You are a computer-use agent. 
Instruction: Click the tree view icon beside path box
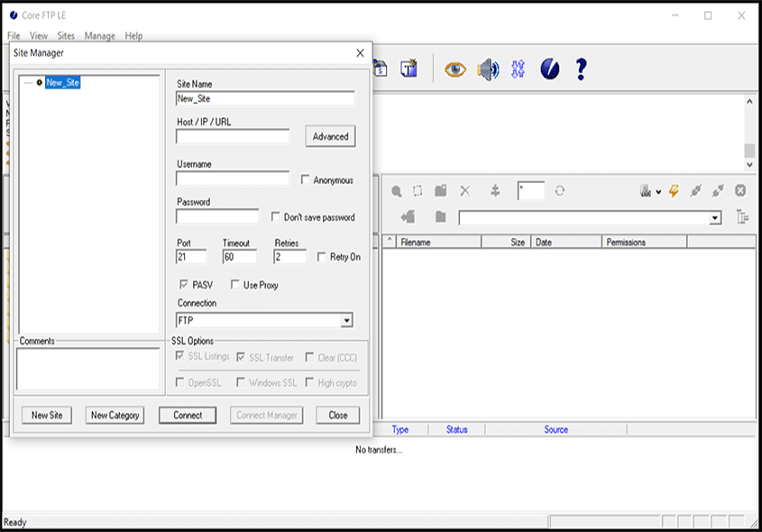pyautogui.click(x=742, y=217)
